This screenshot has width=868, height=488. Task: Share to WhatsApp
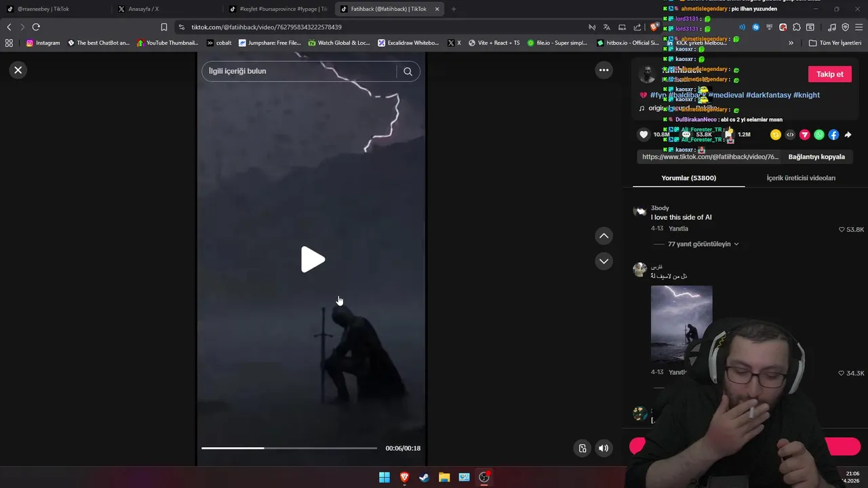point(819,135)
